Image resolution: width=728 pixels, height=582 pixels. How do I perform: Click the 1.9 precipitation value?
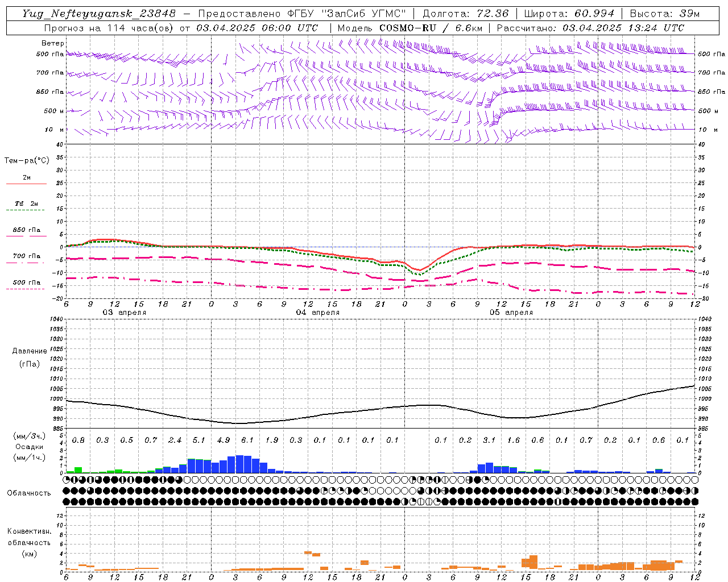272,440
